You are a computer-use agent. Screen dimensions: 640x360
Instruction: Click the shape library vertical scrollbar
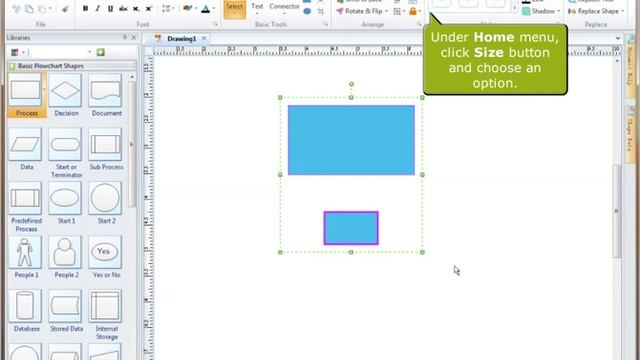(132, 143)
